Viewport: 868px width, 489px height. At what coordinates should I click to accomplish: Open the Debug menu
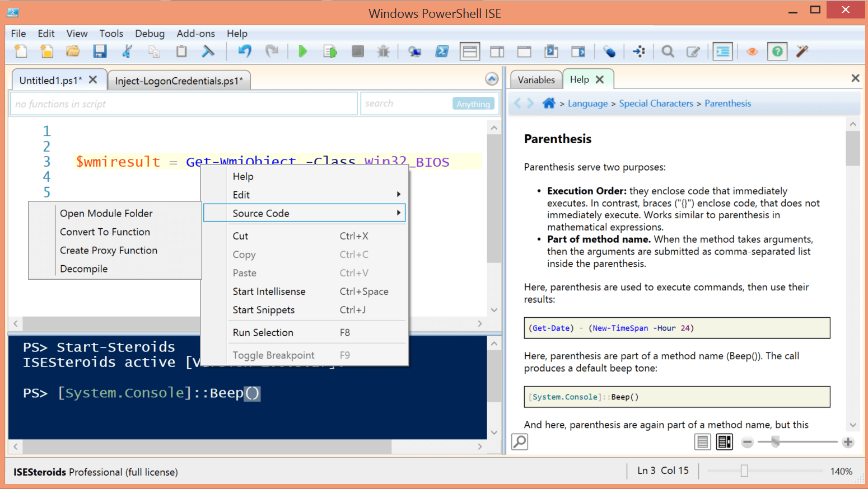coord(150,34)
